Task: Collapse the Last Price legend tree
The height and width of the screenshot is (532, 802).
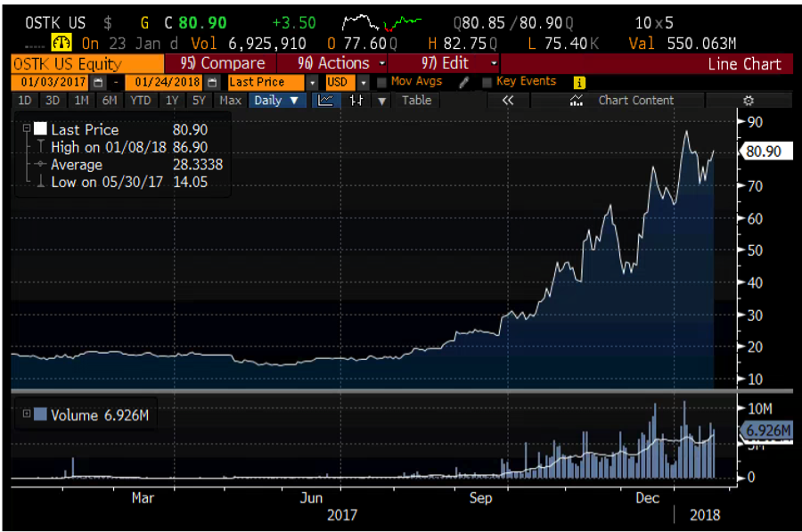Action: click(x=26, y=129)
